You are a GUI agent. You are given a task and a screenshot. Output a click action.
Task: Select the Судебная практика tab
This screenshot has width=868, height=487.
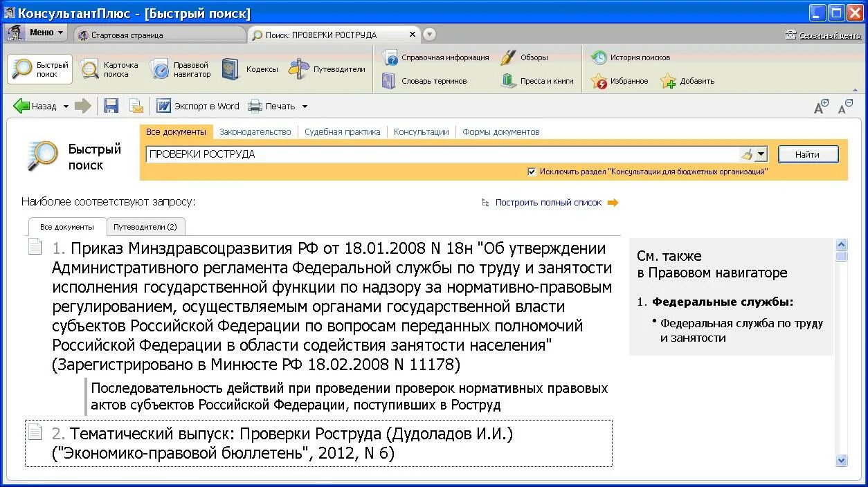pos(343,131)
